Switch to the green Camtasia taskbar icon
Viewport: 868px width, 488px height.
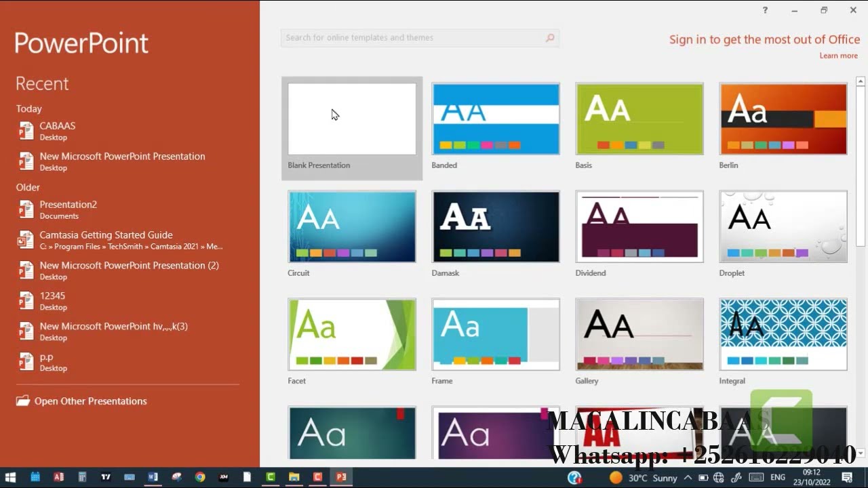(271, 477)
